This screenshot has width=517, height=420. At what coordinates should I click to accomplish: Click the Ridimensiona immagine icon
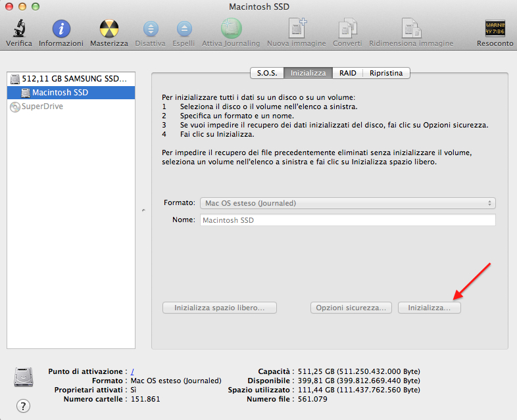411,28
